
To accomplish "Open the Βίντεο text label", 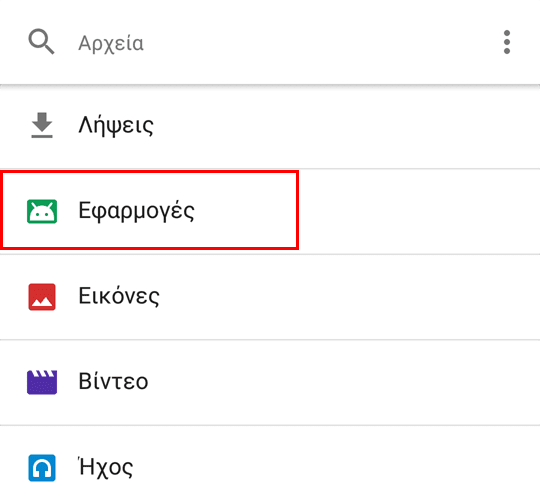I will click(x=113, y=382).
